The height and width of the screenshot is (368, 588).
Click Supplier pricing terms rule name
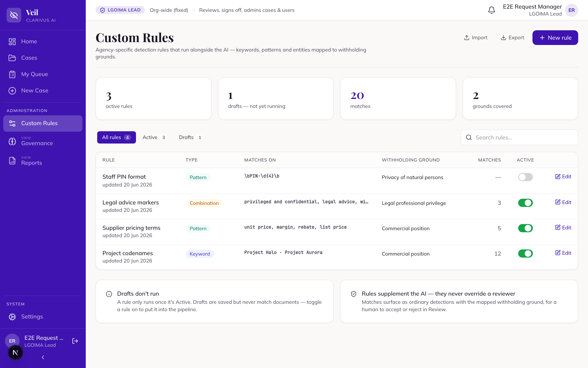click(131, 228)
